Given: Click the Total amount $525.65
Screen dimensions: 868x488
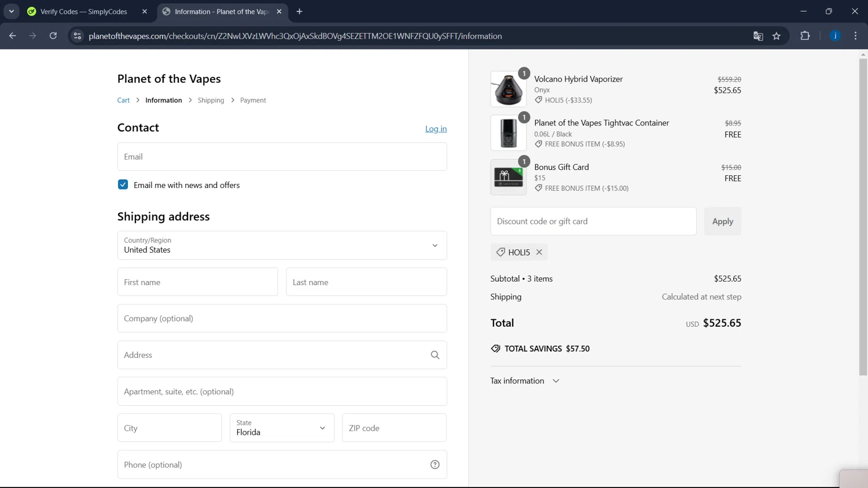Looking at the screenshot, I should pos(722,323).
